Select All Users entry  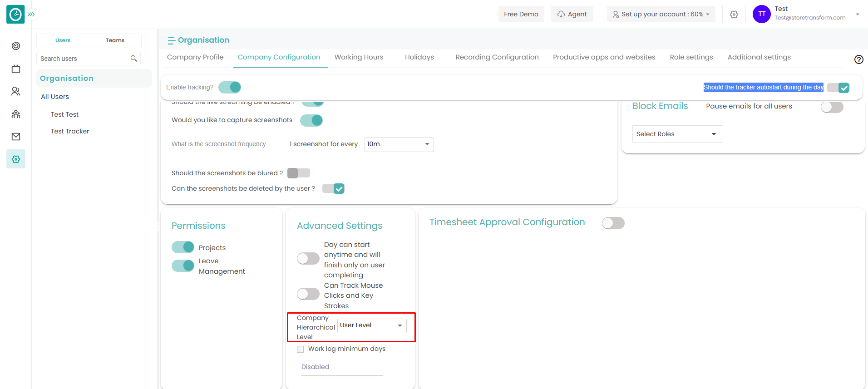(55, 97)
